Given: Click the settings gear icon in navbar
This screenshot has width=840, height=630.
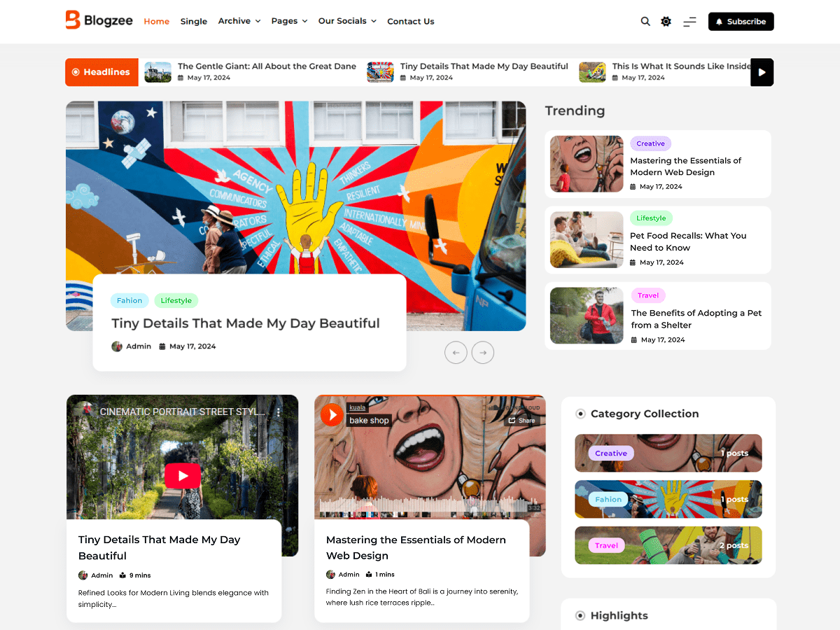Looking at the screenshot, I should [666, 21].
